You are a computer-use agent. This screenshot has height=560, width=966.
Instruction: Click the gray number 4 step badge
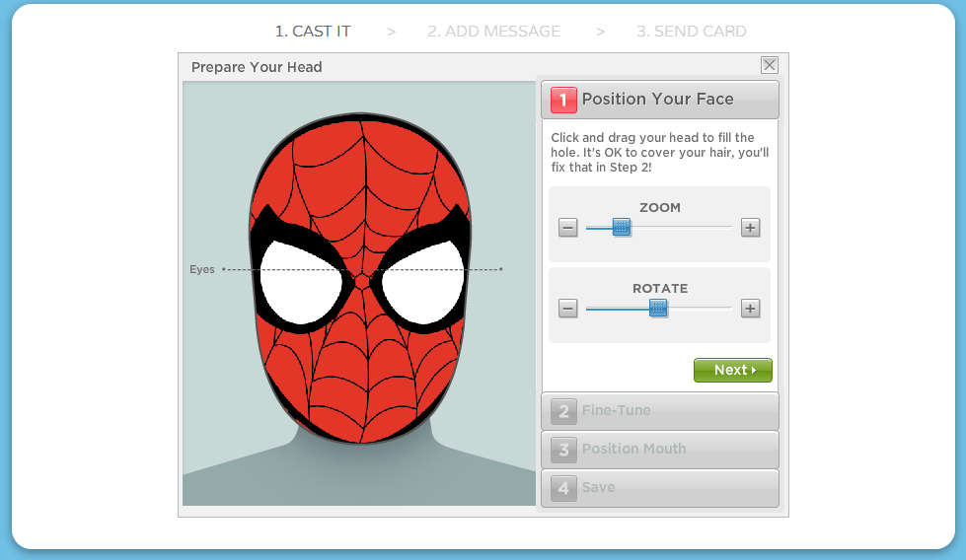tap(563, 488)
